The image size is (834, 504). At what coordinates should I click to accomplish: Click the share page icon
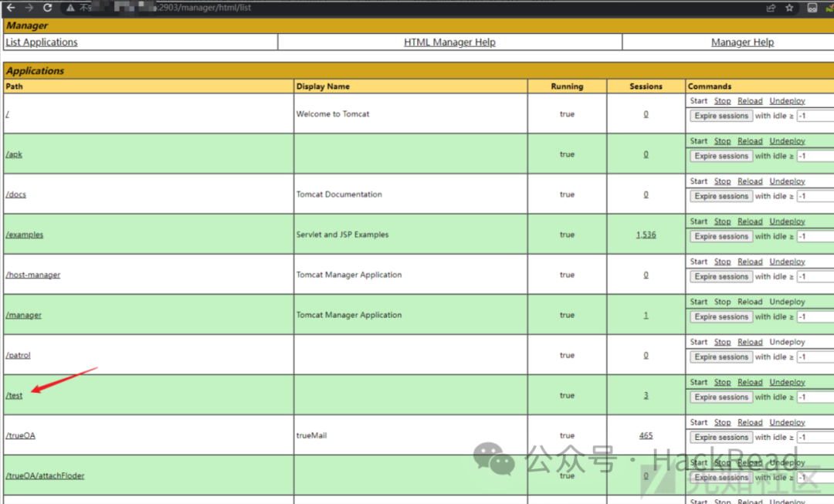pos(771,8)
